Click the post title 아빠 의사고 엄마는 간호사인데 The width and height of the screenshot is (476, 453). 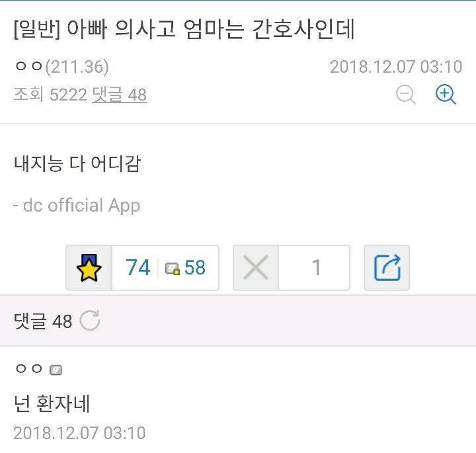210,29
